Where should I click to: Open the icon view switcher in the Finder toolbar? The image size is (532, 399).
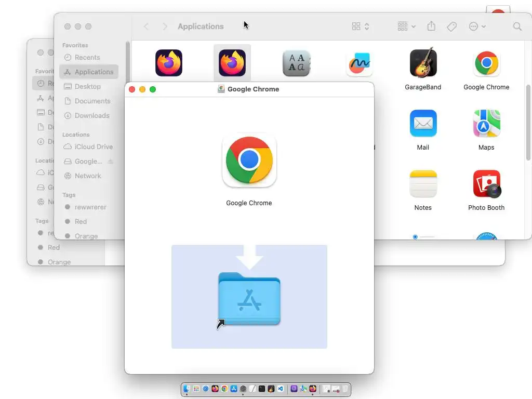pyautogui.click(x=361, y=26)
